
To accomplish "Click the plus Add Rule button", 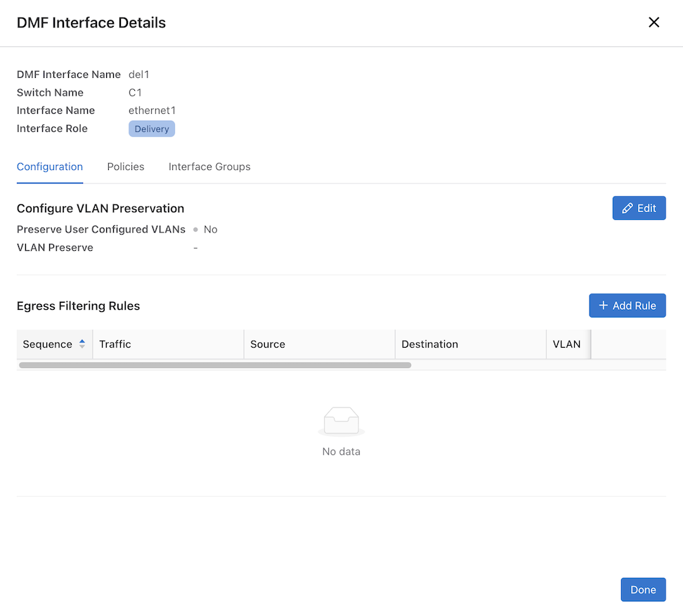I will point(627,306).
